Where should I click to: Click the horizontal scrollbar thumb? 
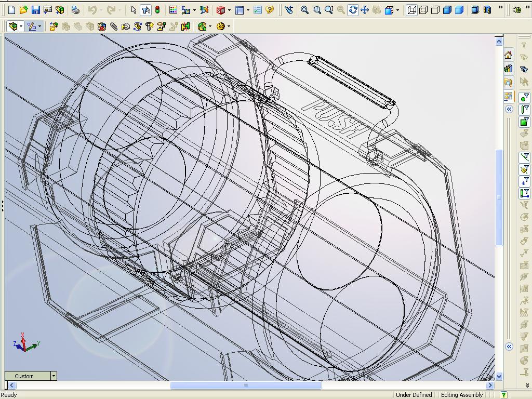click(x=246, y=385)
